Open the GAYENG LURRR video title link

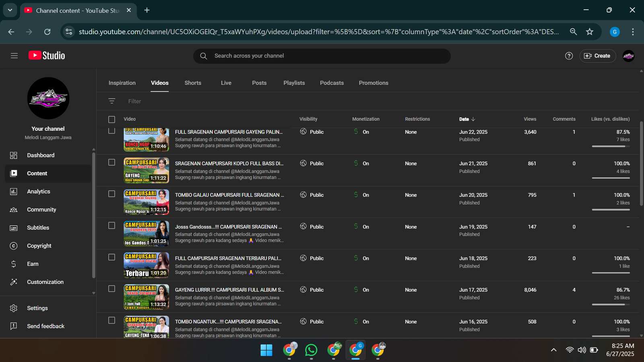[x=229, y=290]
